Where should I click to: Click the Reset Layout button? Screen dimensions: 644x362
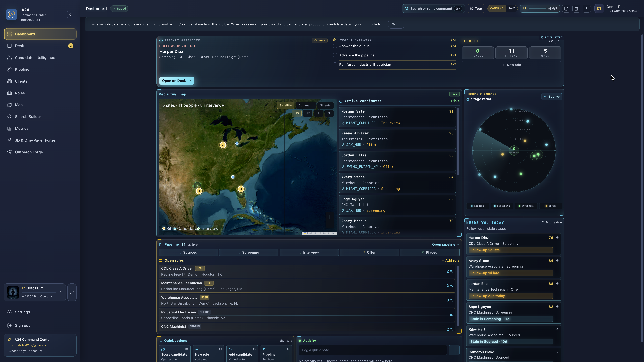(x=551, y=37)
